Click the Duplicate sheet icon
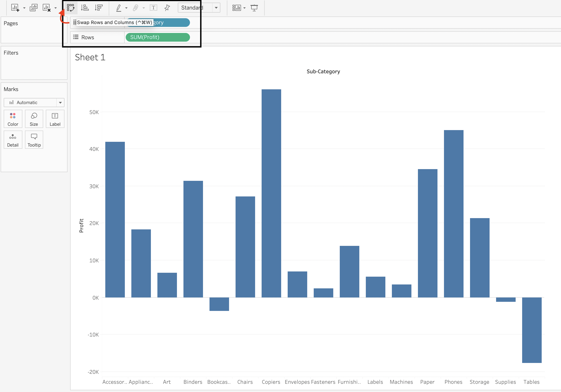The height and width of the screenshot is (392, 561). (x=33, y=8)
